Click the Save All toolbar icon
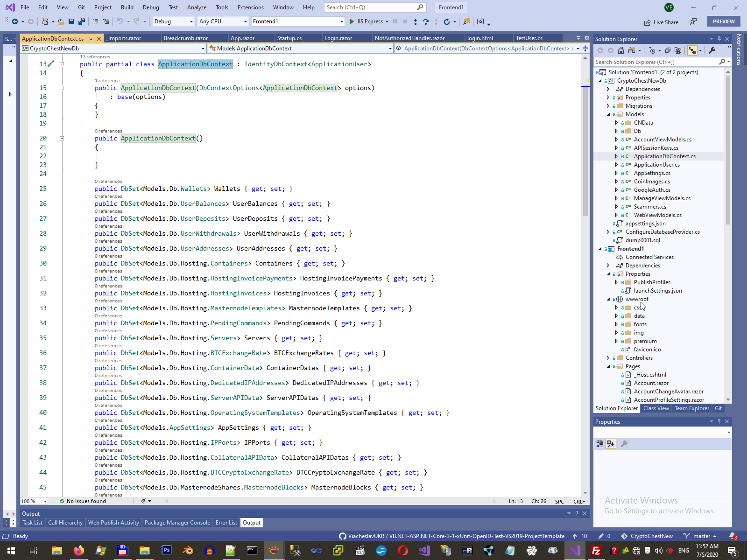Image resolution: width=747 pixels, height=560 pixels. pyautogui.click(x=82, y=21)
